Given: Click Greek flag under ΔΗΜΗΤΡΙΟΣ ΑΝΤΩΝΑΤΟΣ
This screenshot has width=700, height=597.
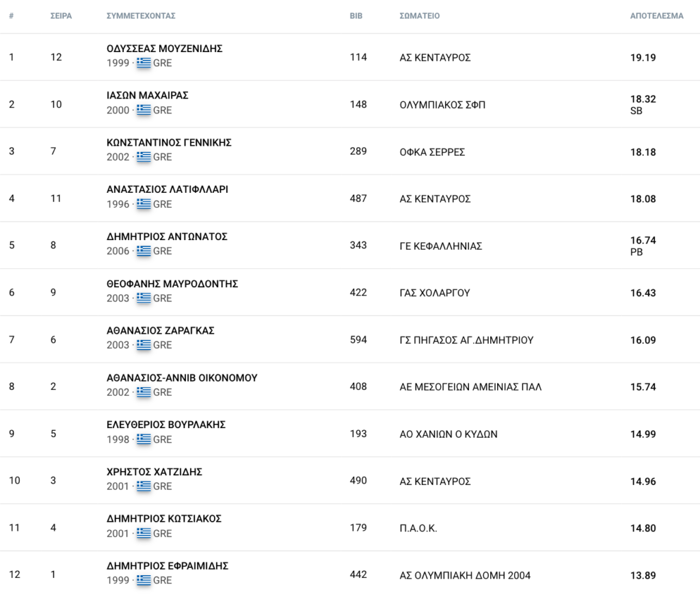Looking at the screenshot, I should point(144,251).
